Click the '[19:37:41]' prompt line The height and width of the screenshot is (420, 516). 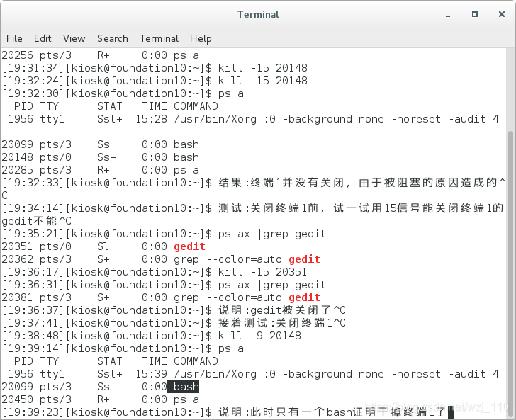pyautogui.click(x=174, y=323)
